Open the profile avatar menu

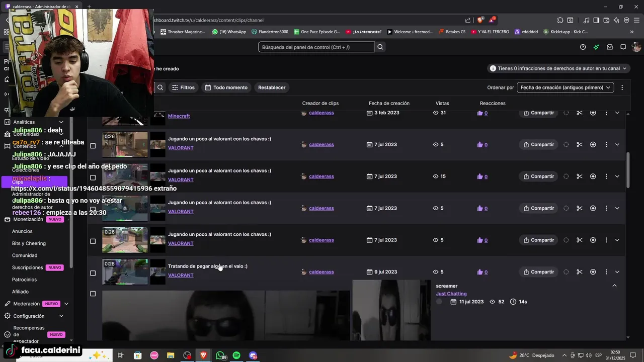tap(636, 47)
